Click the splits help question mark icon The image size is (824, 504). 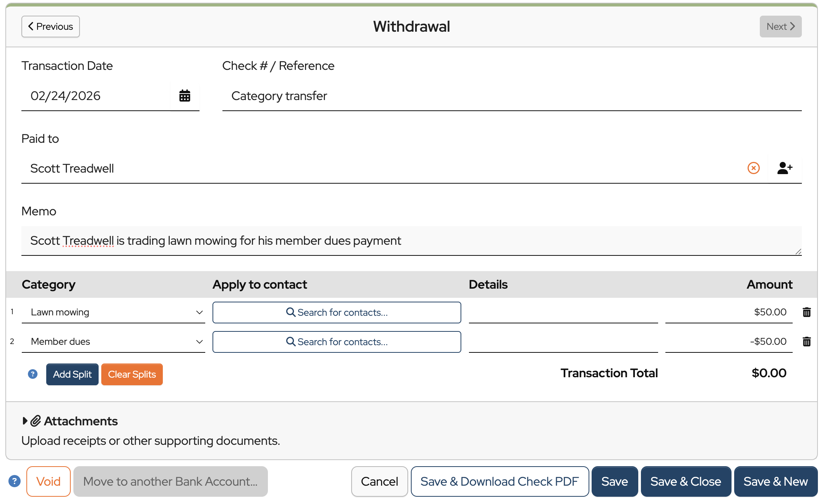click(33, 374)
